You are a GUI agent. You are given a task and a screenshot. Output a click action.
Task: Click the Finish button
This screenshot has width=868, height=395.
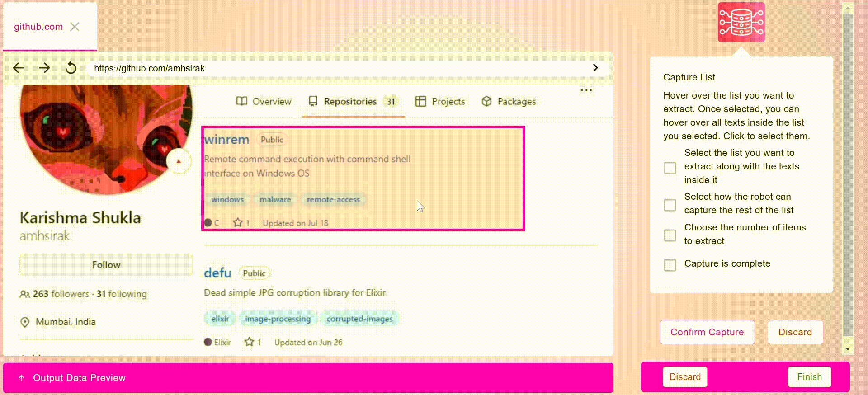tap(809, 377)
